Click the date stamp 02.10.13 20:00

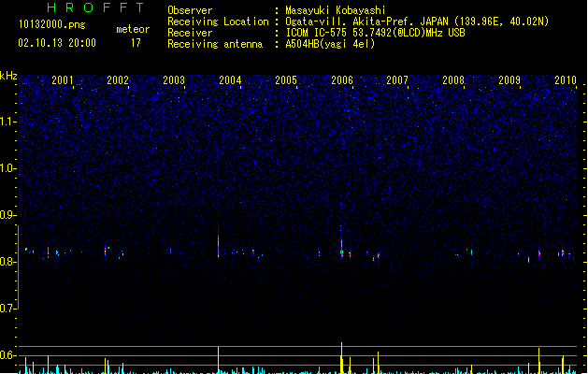[57, 43]
